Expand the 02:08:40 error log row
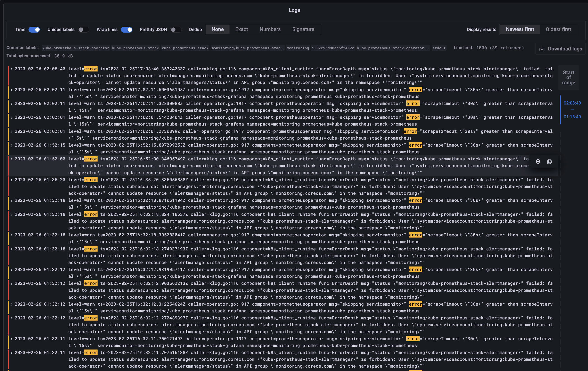 pos(12,69)
